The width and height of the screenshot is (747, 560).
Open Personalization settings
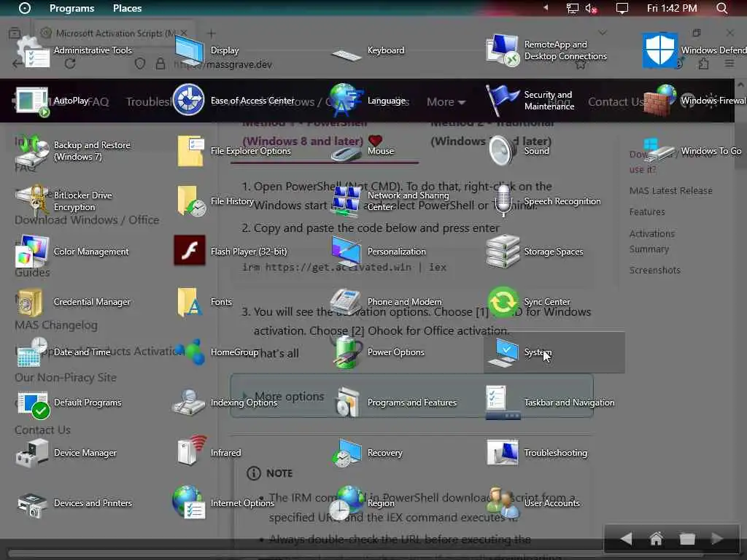coord(379,252)
